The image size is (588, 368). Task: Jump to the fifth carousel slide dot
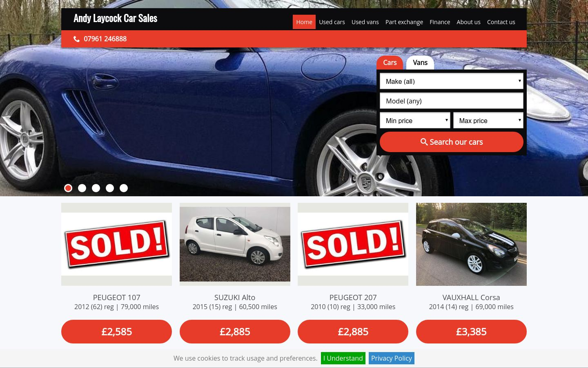[x=124, y=188]
